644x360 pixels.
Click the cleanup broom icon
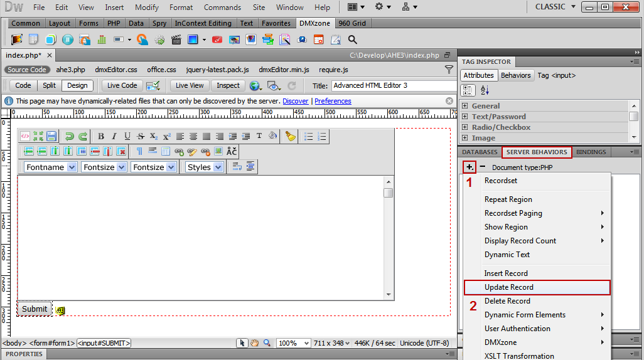click(x=291, y=136)
